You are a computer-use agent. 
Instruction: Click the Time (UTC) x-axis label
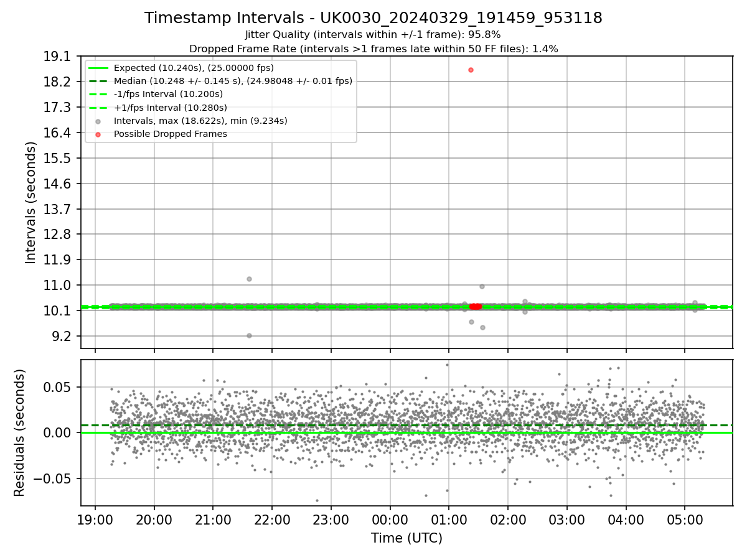click(406, 538)
